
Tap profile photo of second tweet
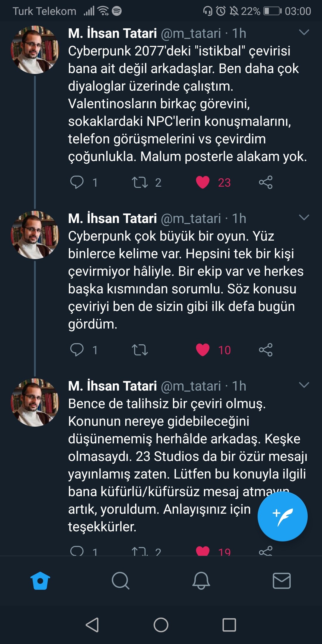click(35, 235)
